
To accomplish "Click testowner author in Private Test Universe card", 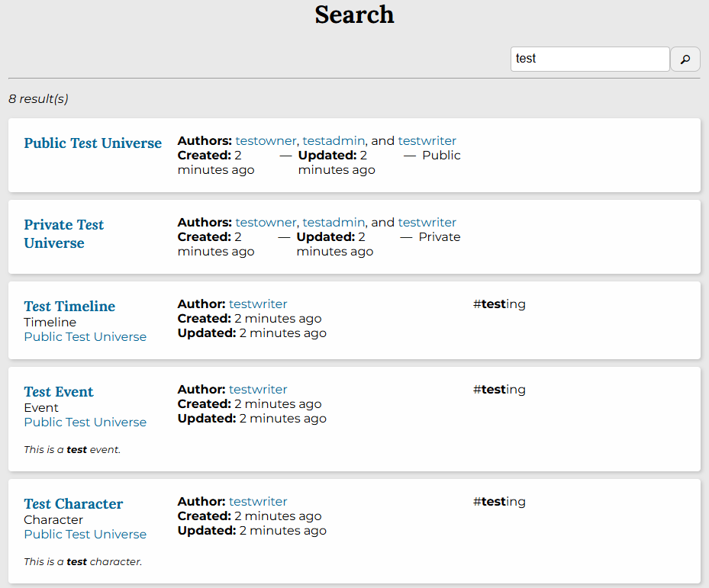I will (266, 223).
